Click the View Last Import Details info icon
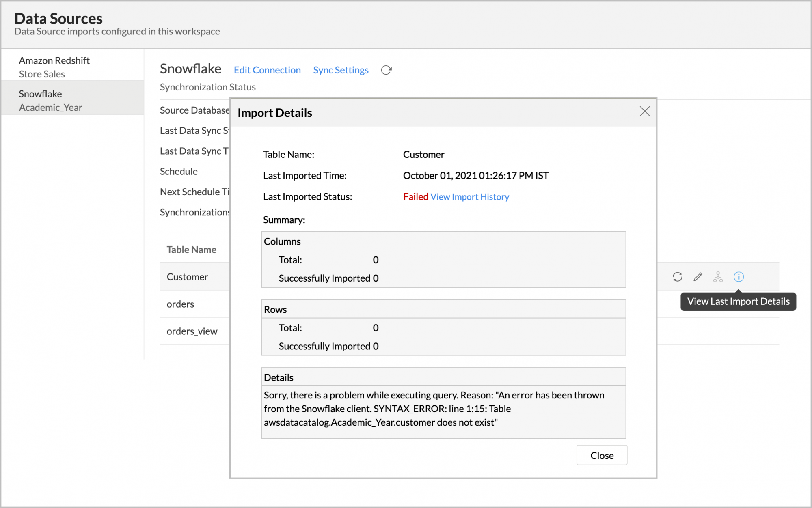Viewport: 812px width, 508px height. coord(739,277)
